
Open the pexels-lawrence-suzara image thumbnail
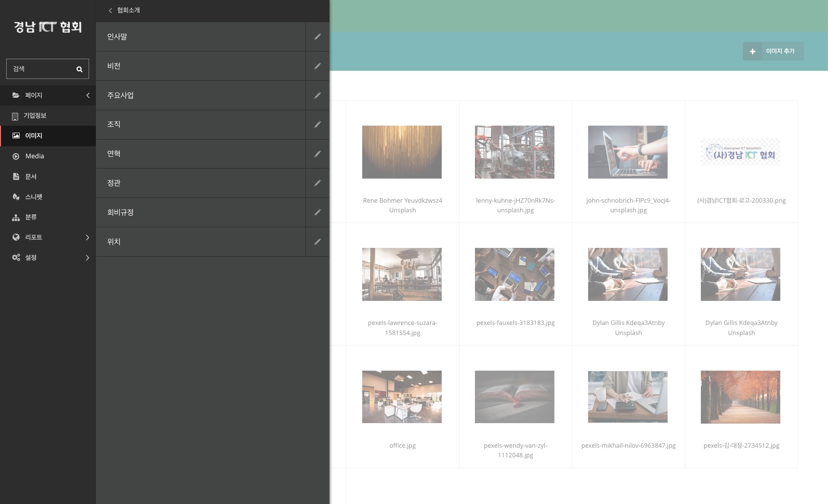coord(402,274)
